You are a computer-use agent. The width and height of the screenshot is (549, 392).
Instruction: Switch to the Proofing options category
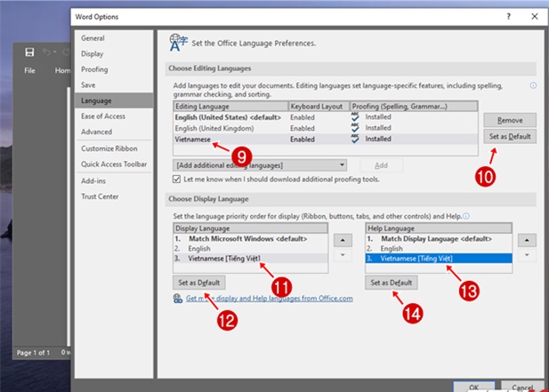96,69
